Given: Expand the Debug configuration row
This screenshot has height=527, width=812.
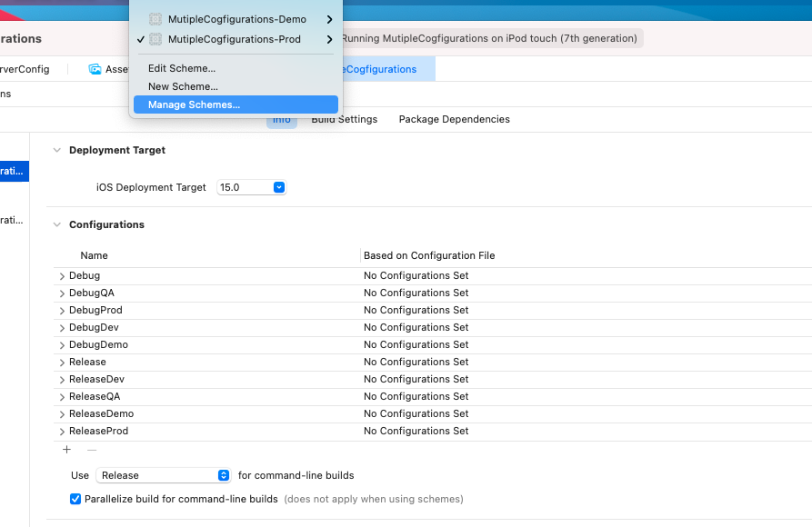Looking at the screenshot, I should [x=62, y=276].
